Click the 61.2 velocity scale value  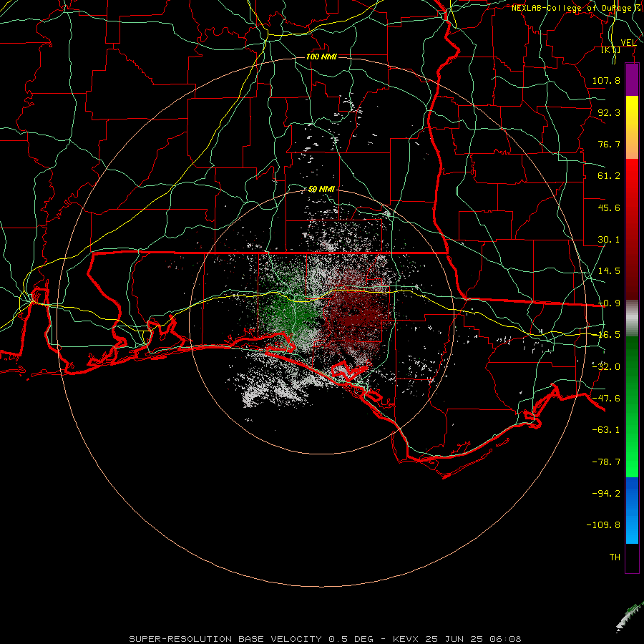[609, 176]
